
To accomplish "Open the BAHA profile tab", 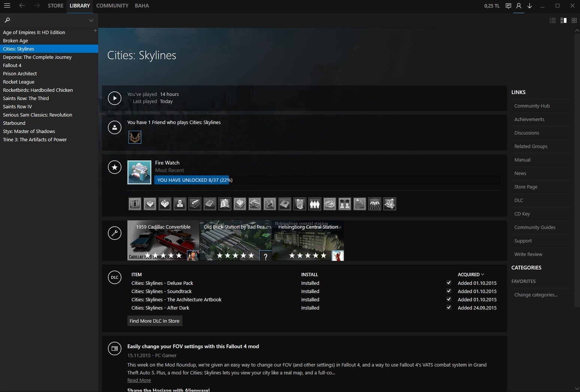I will pos(142,6).
